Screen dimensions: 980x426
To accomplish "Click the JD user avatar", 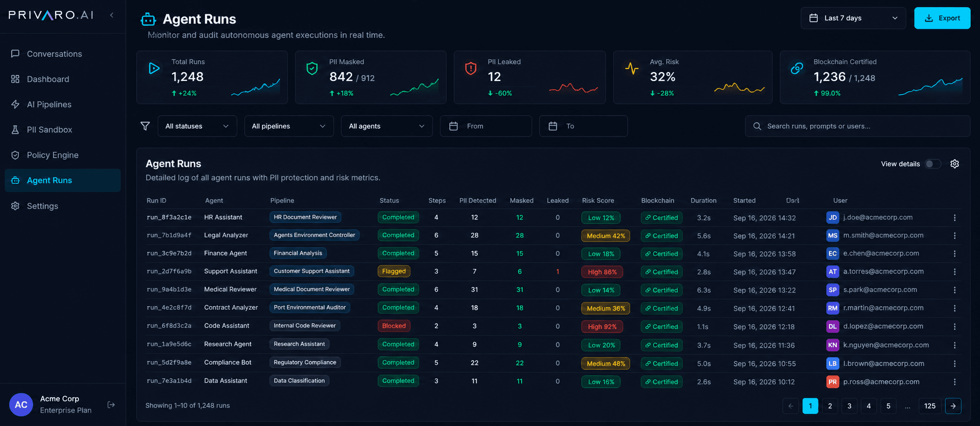I will (833, 217).
